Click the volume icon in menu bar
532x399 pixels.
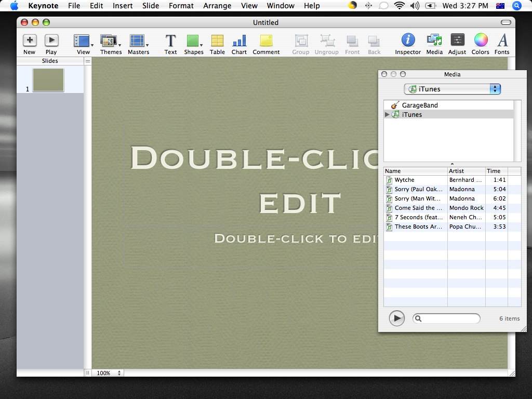pyautogui.click(x=415, y=5)
